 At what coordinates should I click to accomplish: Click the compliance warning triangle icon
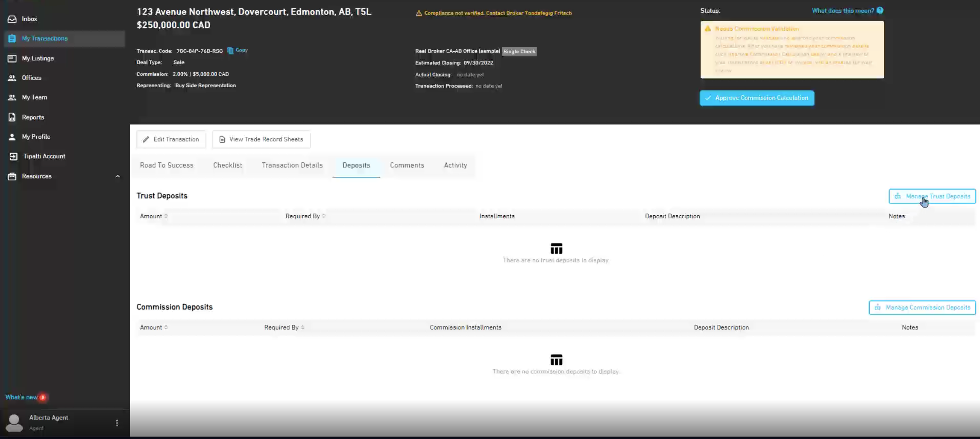[419, 13]
